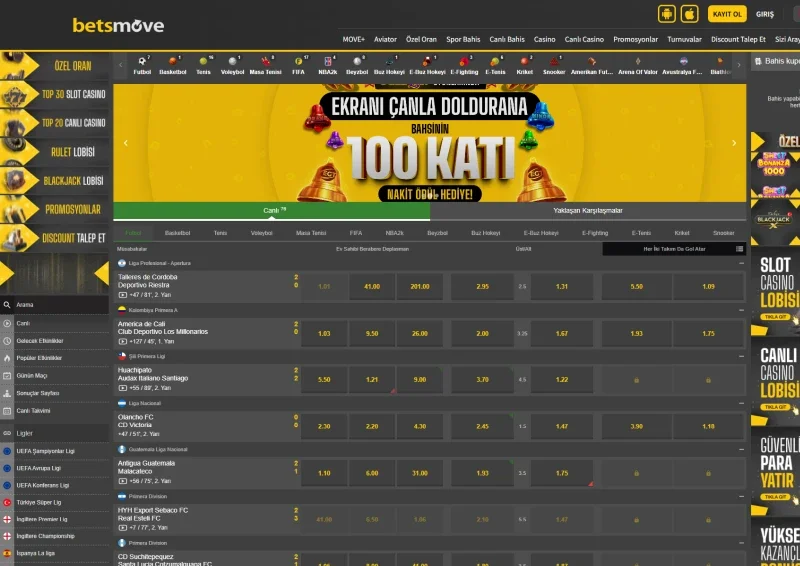The height and width of the screenshot is (566, 800).
Task: Open the Canlı Casino menu item
Action: (584, 39)
